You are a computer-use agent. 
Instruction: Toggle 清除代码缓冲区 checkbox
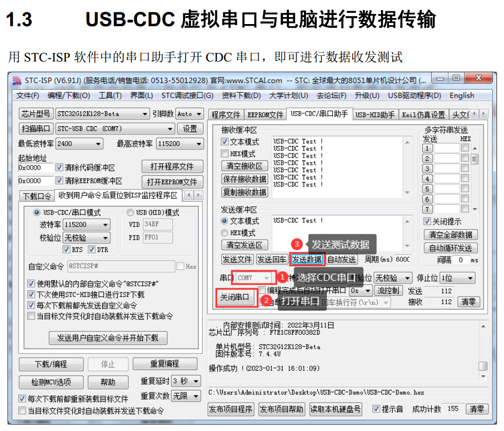[59, 167]
